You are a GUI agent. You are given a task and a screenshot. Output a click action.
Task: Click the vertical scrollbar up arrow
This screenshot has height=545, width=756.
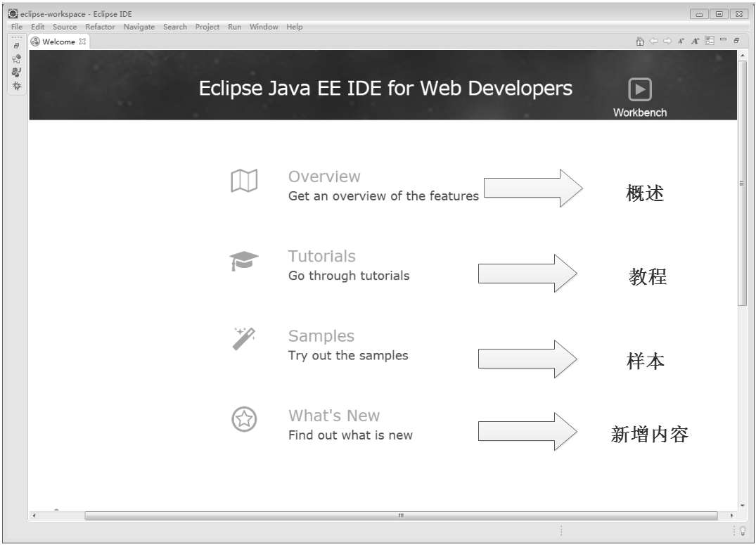[743, 56]
